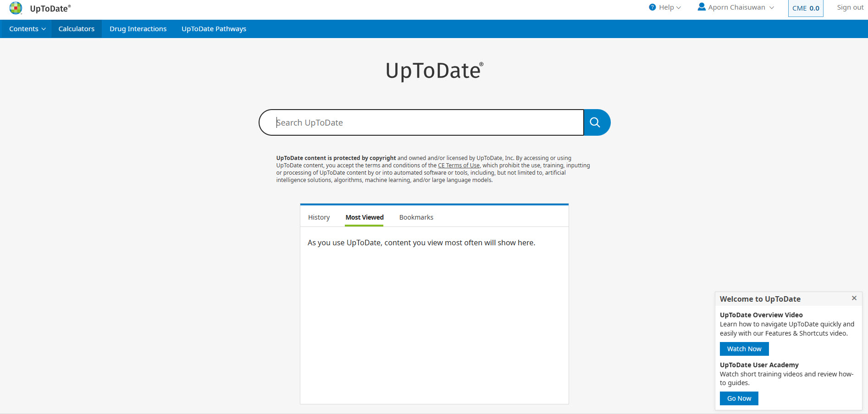Click the user profile silhouette icon
The height and width of the screenshot is (414, 868).
click(x=702, y=7)
